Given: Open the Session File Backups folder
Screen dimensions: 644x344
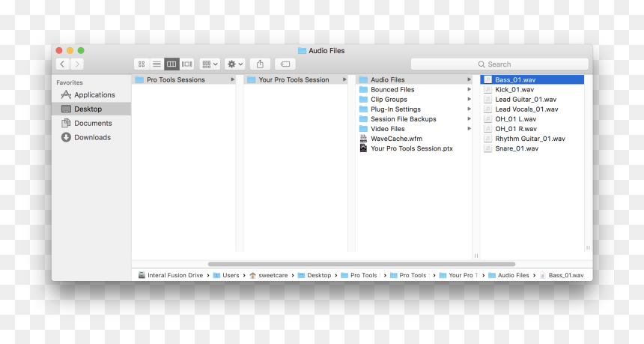Looking at the screenshot, I should [413, 119].
